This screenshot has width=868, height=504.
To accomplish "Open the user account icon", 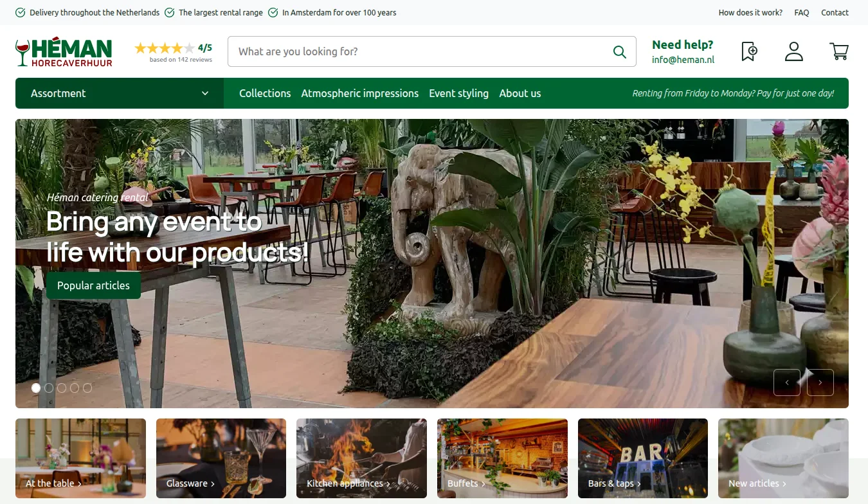I will click(794, 51).
